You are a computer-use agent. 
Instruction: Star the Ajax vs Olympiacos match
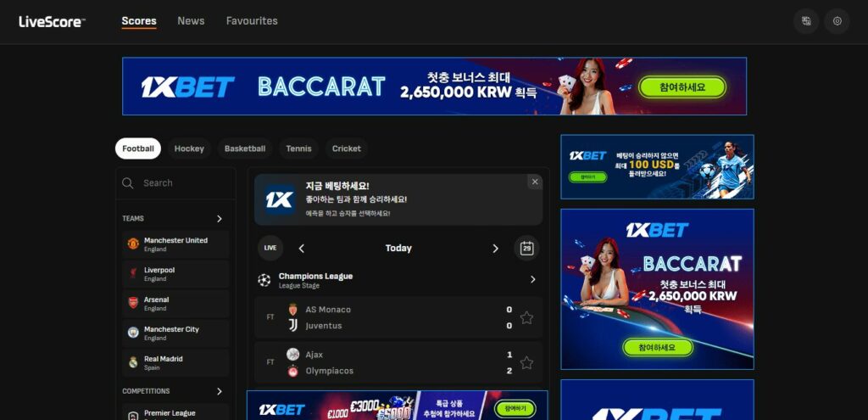[x=526, y=362]
